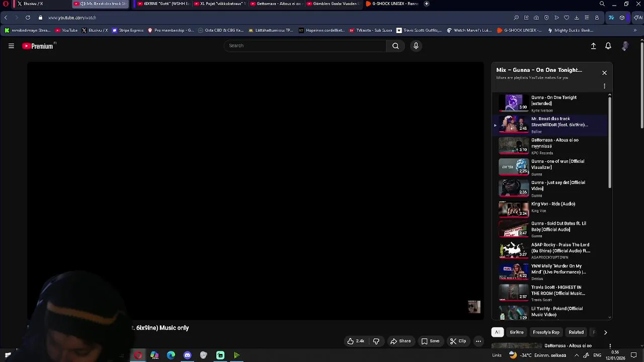Image resolution: width=644 pixels, height=362 pixels.
Task: Open more actions menu beside Clip
Action: pos(478,341)
